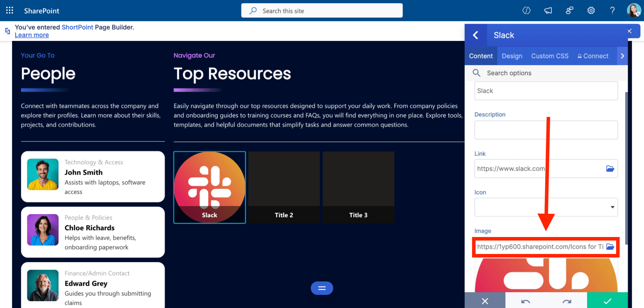Image resolution: width=644 pixels, height=308 pixels.
Task: Click the Slack image preview in the panel
Action: click(x=546, y=275)
